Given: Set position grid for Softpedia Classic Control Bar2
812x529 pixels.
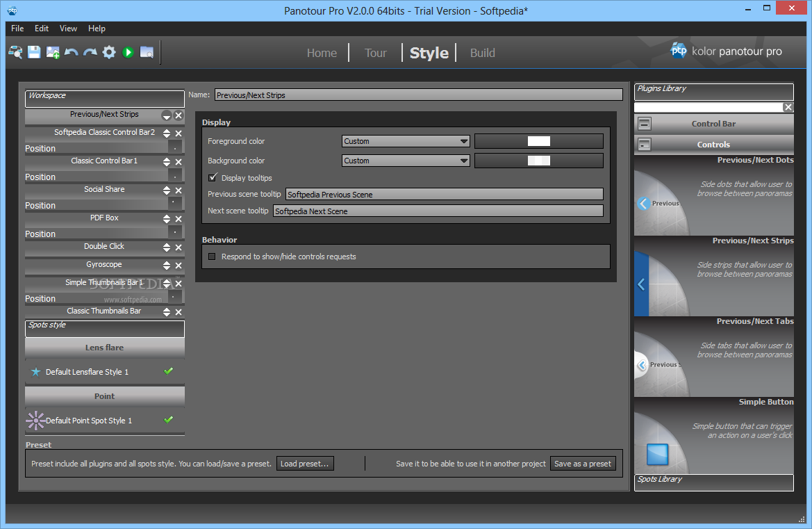Looking at the screenshot, I should point(175,148).
